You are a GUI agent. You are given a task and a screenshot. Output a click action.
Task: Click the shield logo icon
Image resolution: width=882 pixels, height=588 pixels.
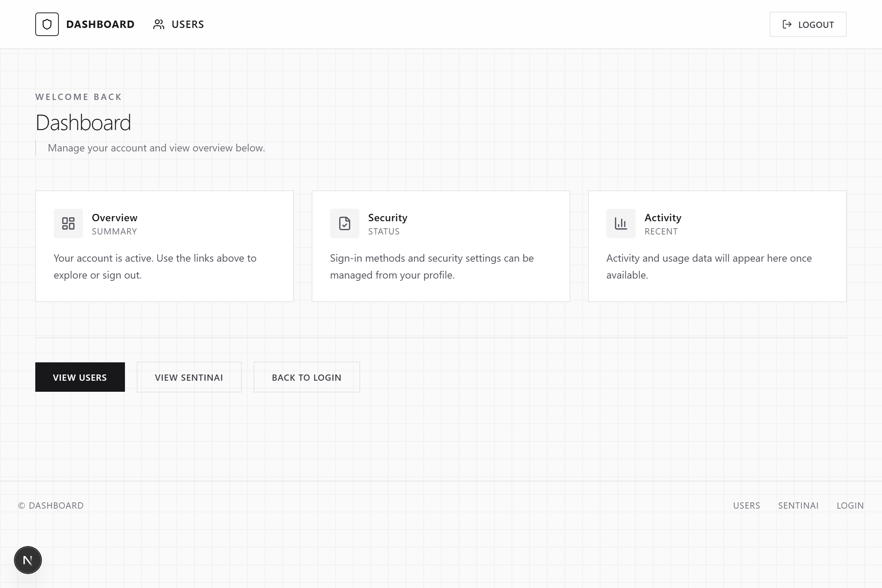coord(47,24)
